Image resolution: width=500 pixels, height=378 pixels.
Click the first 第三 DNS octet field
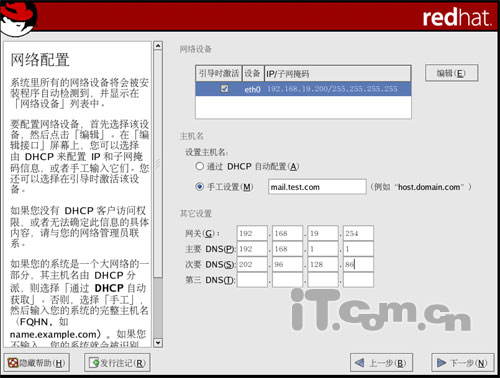(x=252, y=280)
